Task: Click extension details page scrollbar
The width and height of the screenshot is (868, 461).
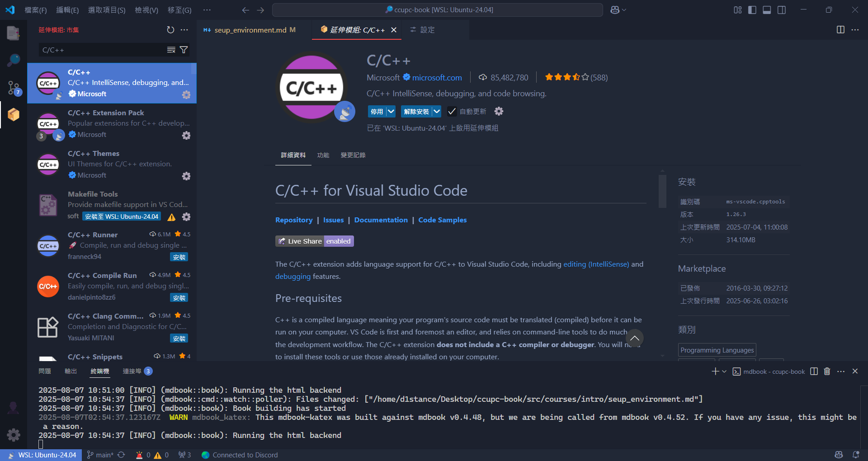Action: coord(662,191)
